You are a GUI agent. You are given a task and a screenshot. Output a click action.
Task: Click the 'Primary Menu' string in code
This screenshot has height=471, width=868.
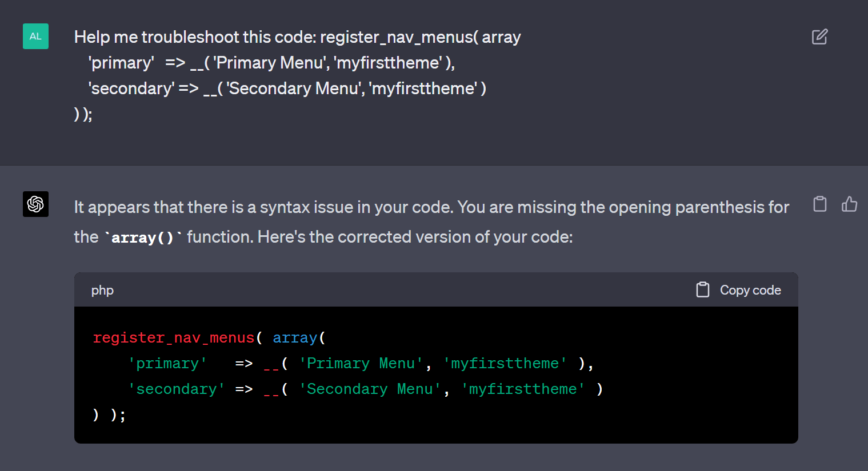[364, 363]
